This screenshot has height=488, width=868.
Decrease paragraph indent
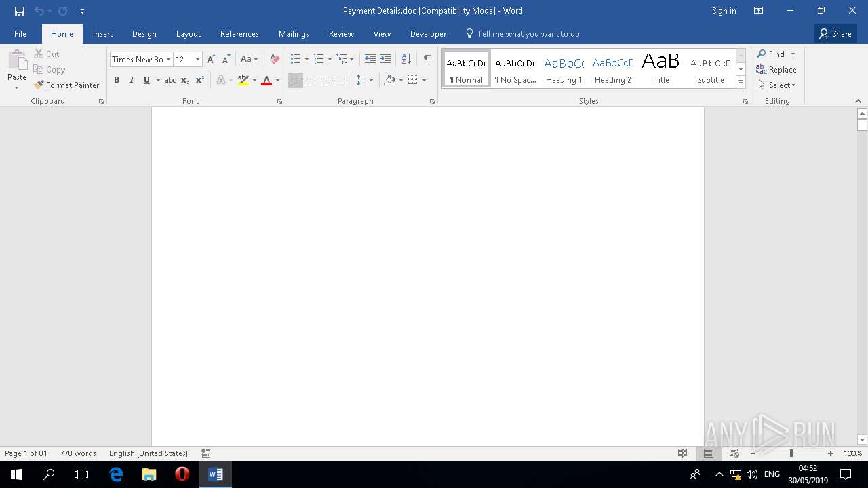point(370,60)
